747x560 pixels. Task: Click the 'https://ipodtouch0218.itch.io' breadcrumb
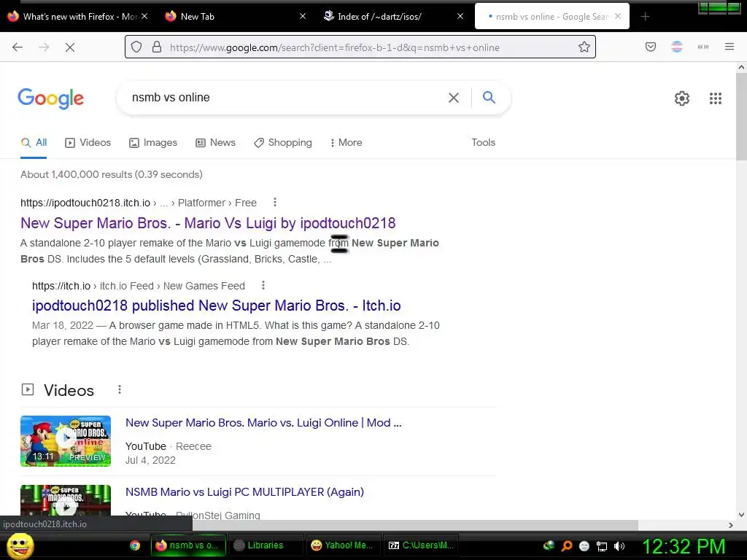85,203
